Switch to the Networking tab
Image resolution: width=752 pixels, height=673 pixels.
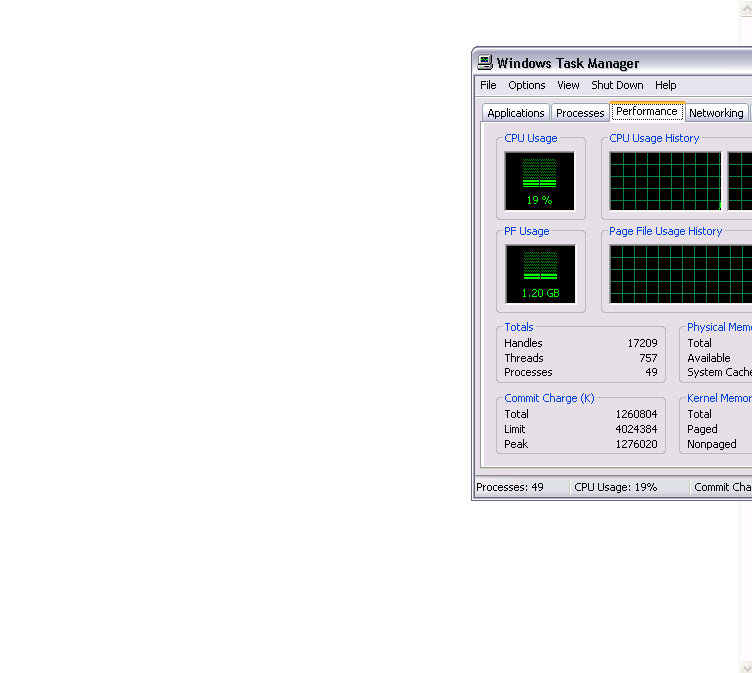716,113
